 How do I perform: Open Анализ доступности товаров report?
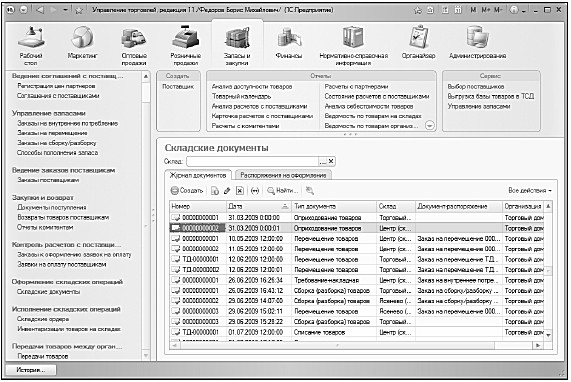[x=252, y=87]
